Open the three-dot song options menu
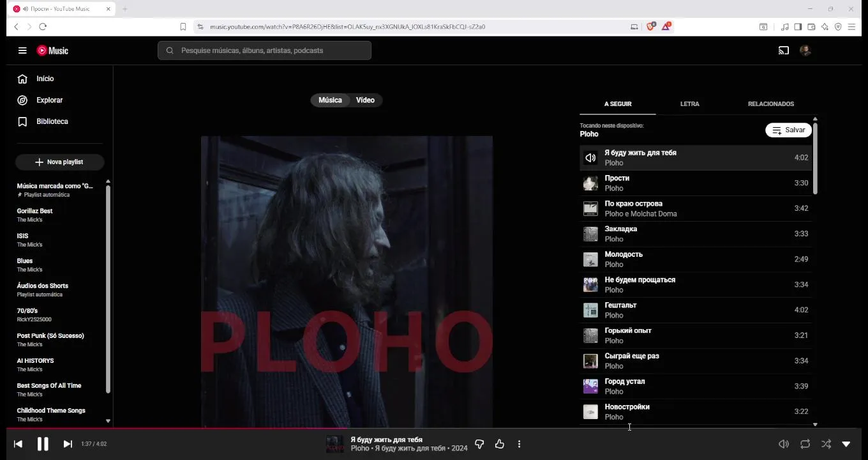This screenshot has width=868, height=460. pos(519,444)
